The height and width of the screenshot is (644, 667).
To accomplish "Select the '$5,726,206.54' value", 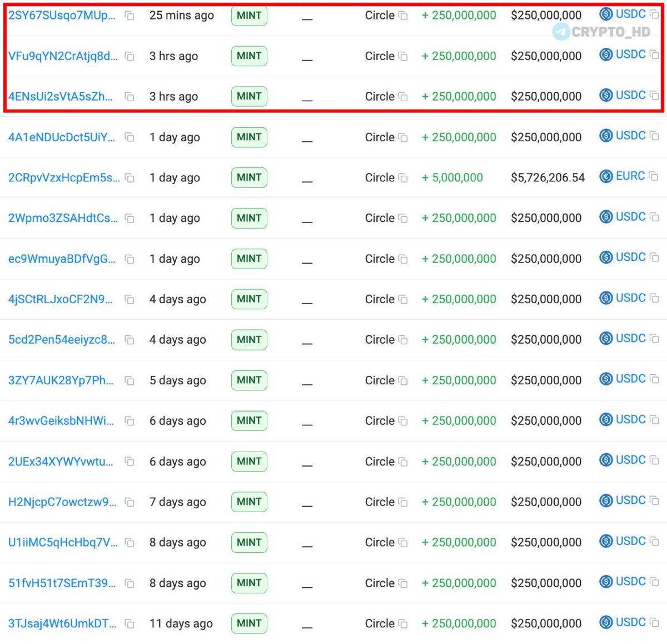I will (548, 178).
